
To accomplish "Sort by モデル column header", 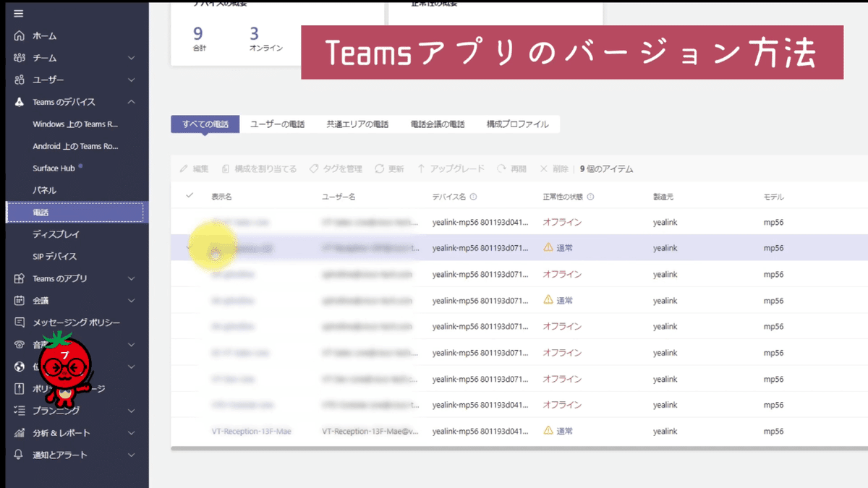I will (x=773, y=197).
